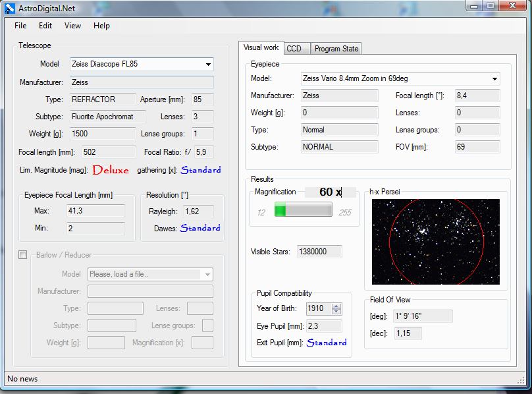532x394 pixels.
Task: Open the Edit menu
Action: pyautogui.click(x=45, y=26)
